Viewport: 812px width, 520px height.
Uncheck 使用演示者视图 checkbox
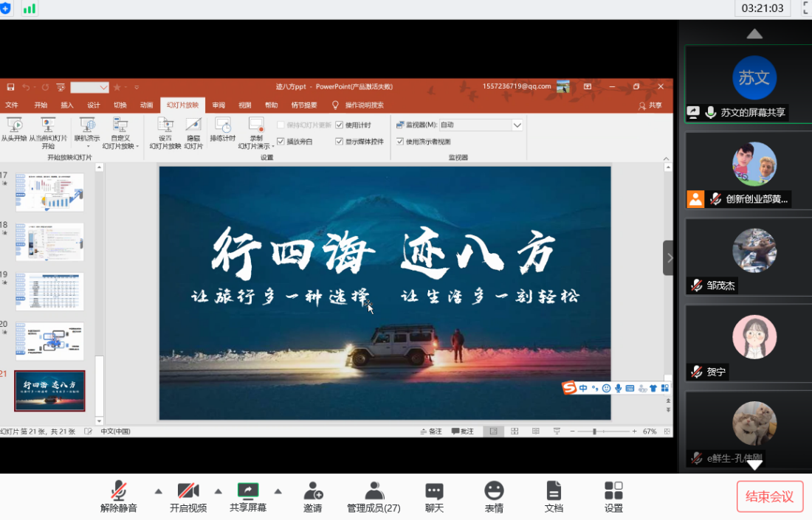tap(400, 142)
